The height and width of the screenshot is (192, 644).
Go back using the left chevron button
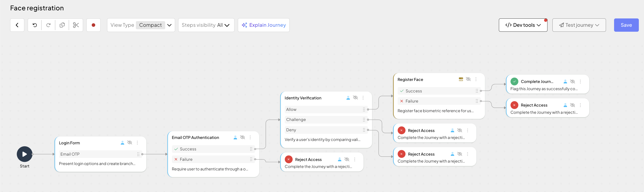click(17, 25)
